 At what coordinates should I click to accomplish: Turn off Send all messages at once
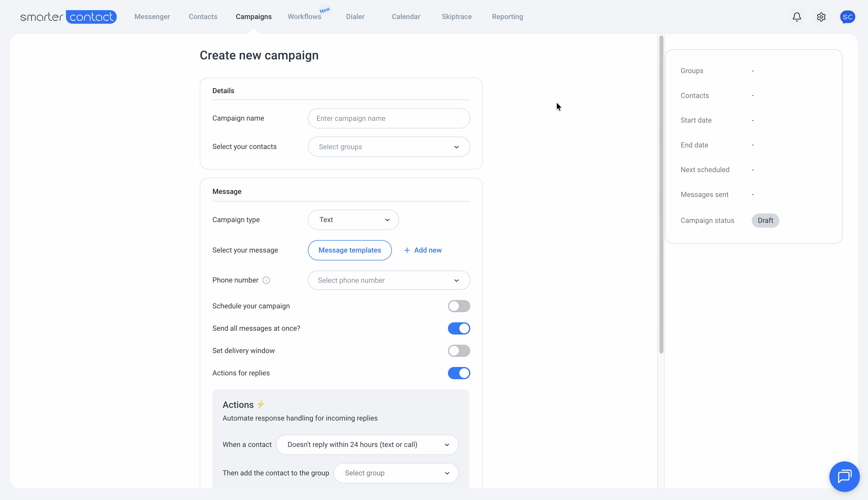click(x=459, y=328)
